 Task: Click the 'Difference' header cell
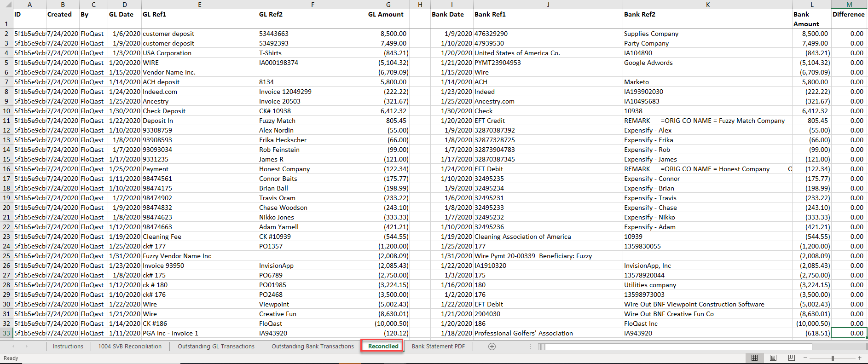pos(849,19)
